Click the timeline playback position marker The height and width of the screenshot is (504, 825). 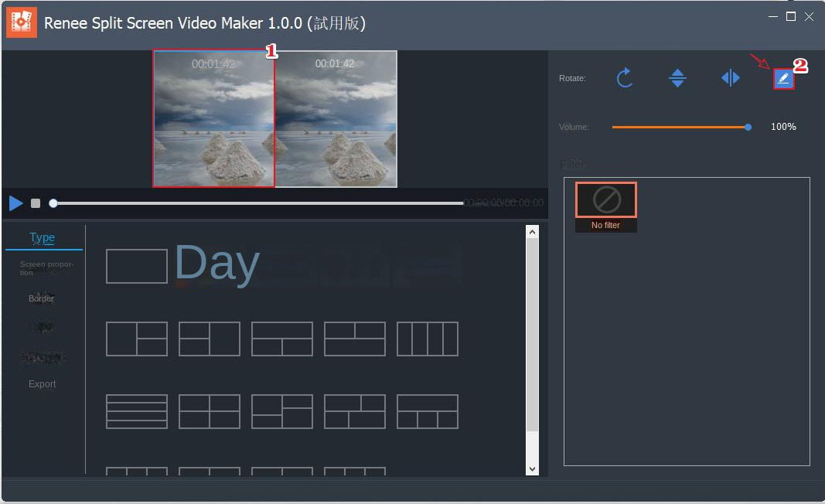pyautogui.click(x=53, y=203)
